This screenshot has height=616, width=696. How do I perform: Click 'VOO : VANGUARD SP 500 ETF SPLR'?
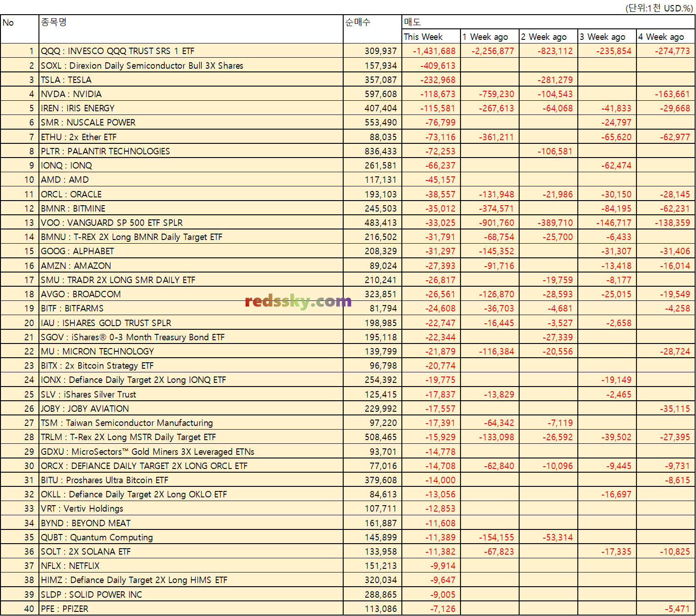click(x=191, y=223)
